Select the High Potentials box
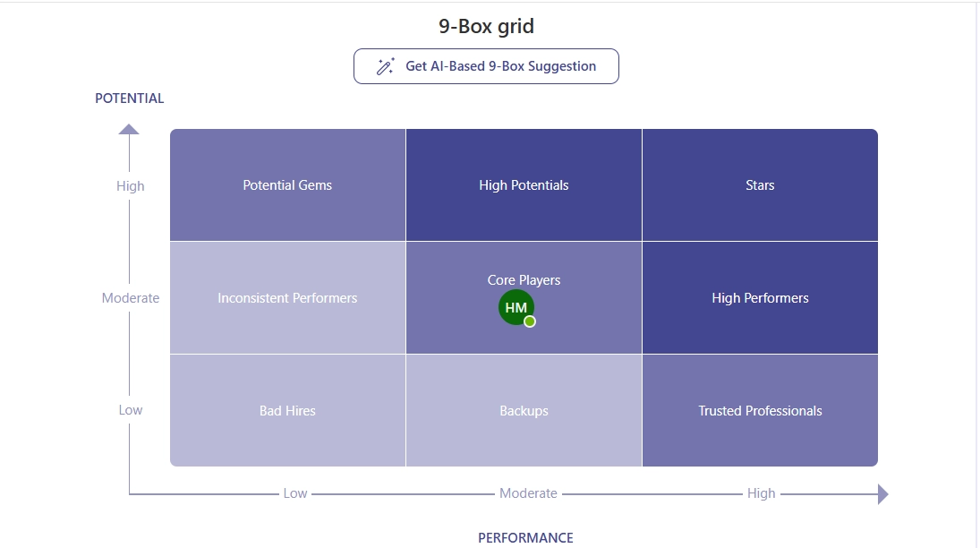 tap(524, 184)
